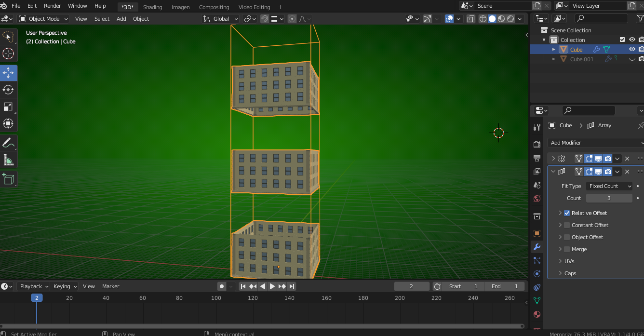
Task: Switch to the Compositing workspace tab
Action: pyautogui.click(x=214, y=7)
